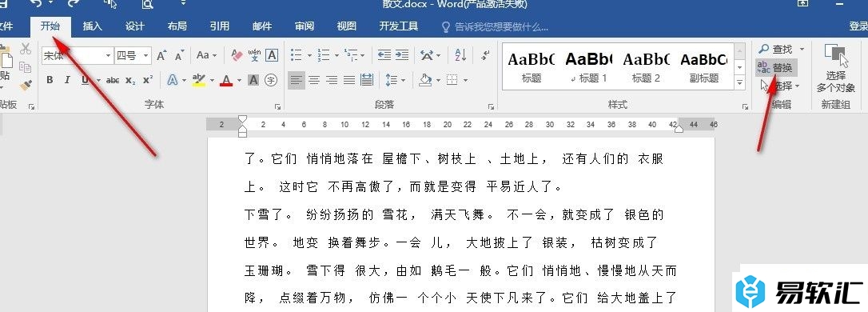Toggle subscript x₂ formatting
The width and height of the screenshot is (868, 312).
[x=130, y=80]
